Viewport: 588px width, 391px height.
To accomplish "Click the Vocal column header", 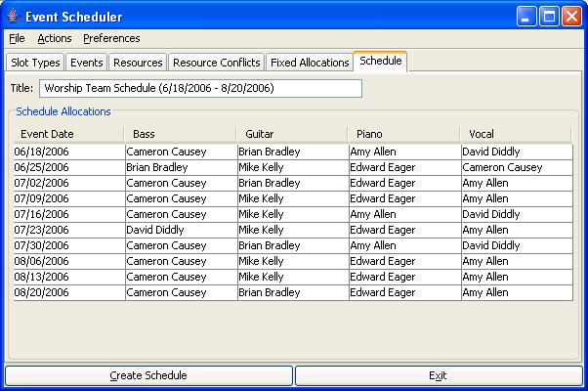I will tap(516, 134).
